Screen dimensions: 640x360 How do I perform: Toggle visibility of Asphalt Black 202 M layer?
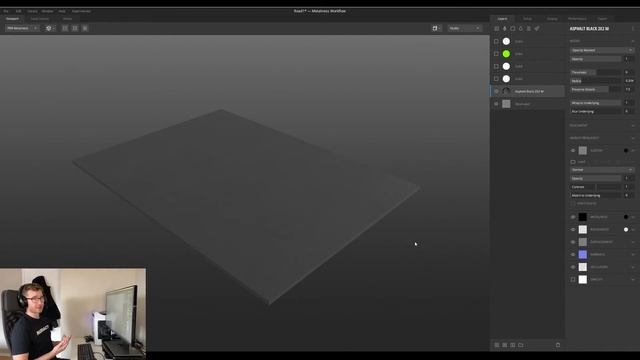click(x=496, y=91)
